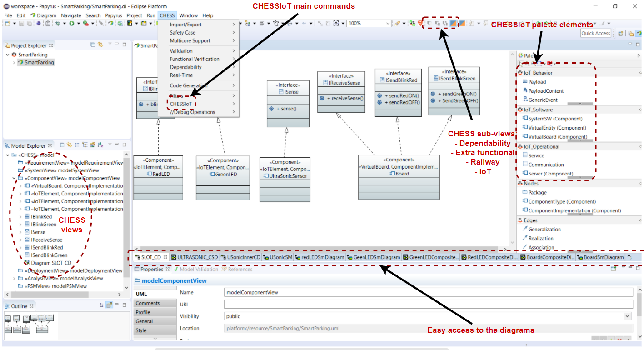Open the Dependability submenu entry
The image size is (644, 350).
pyautogui.click(x=198, y=67)
